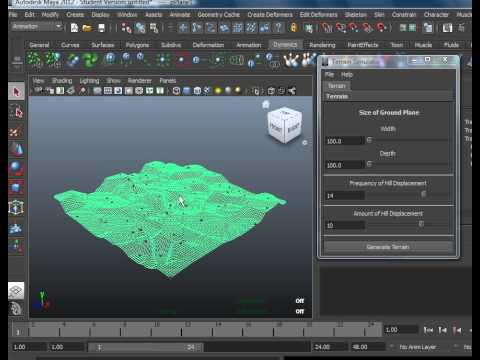Select the Terrain tab in Terrain window
The image size is (480, 360).
336,86
